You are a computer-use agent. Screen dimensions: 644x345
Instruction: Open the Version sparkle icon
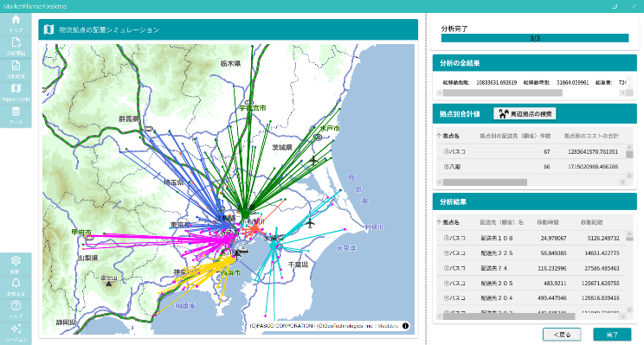16,333
